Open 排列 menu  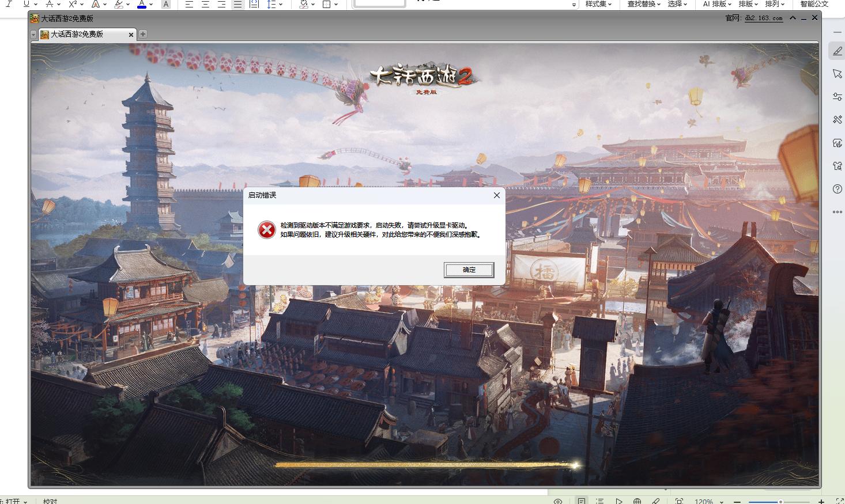[775, 4]
